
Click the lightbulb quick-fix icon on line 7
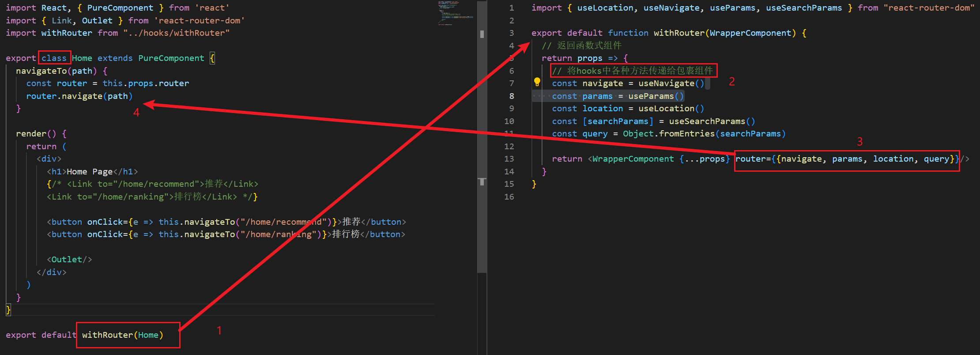537,82
